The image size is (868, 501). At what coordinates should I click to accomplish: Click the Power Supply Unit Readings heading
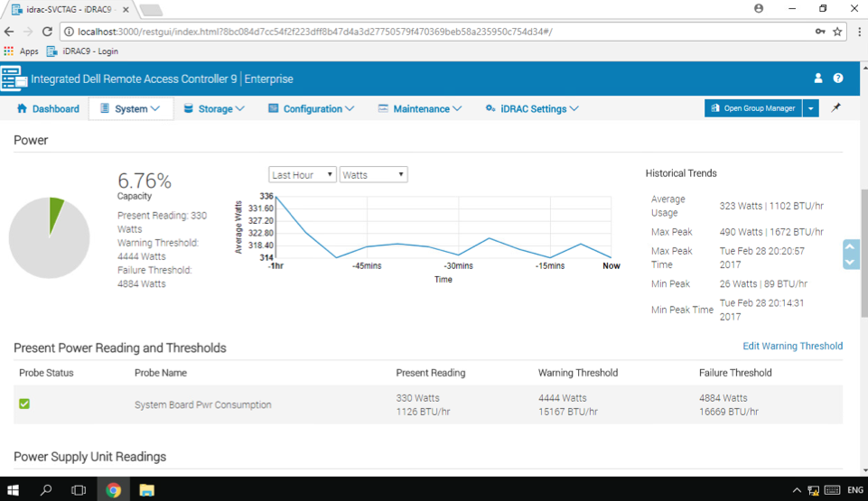pos(89,457)
